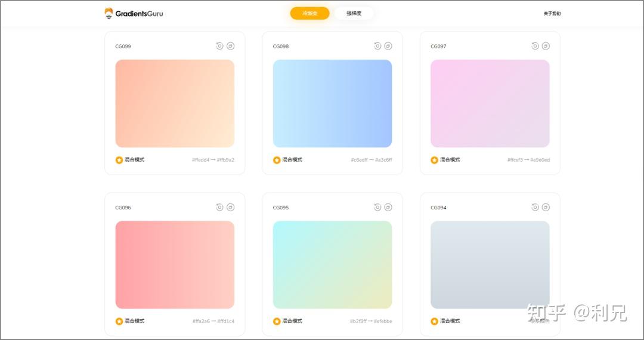The image size is (644, 340).
Task: Switch to the white tab beside the orange one
Action: click(x=354, y=13)
